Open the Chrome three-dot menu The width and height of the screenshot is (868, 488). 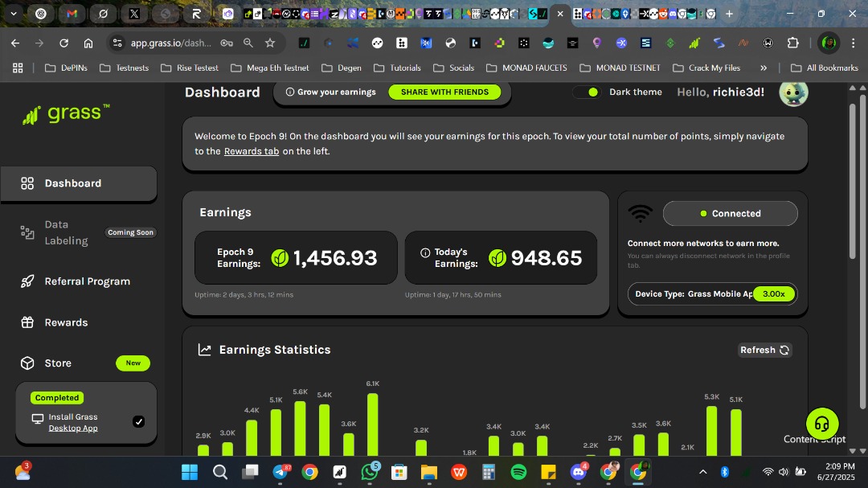click(x=853, y=43)
